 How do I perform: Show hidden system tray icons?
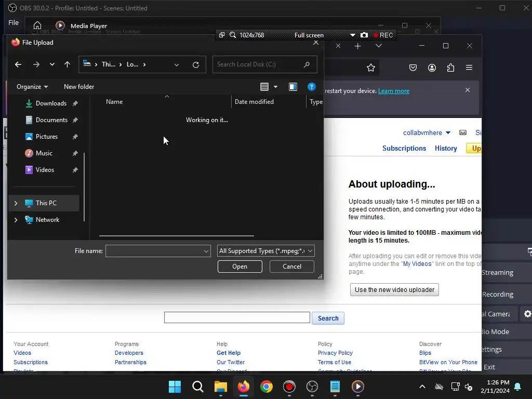pos(422,387)
